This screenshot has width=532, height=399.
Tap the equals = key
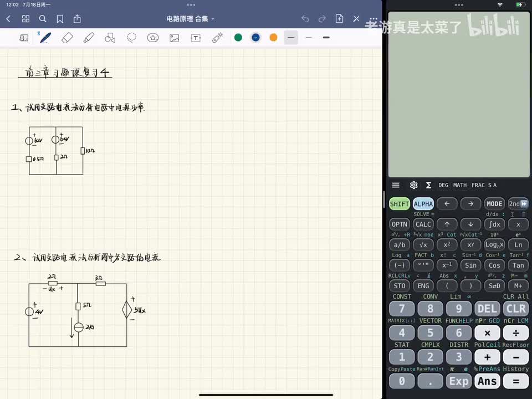[x=516, y=381]
